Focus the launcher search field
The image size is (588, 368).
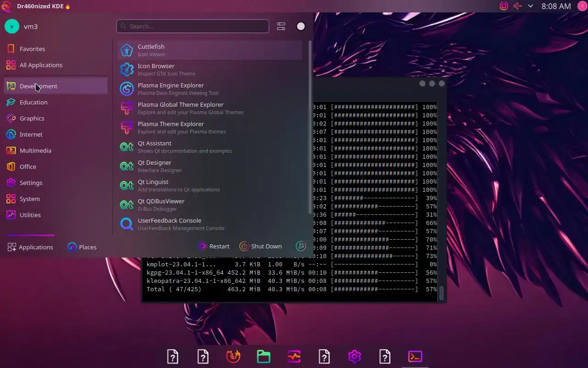[192, 26]
